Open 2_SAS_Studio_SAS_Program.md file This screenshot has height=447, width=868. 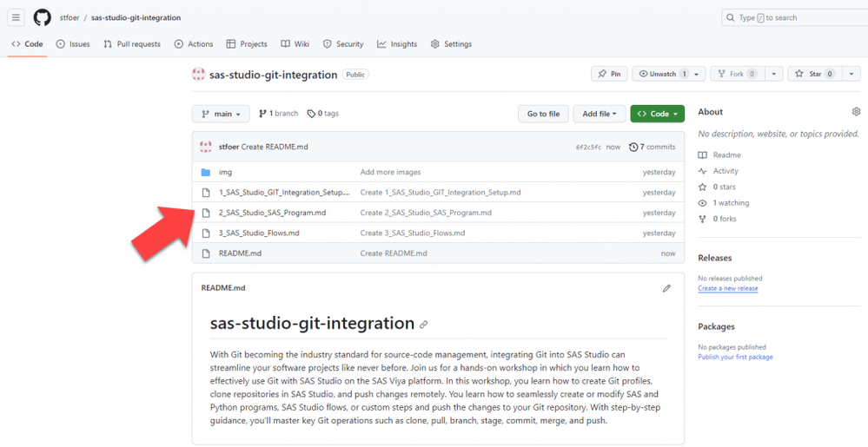click(272, 213)
